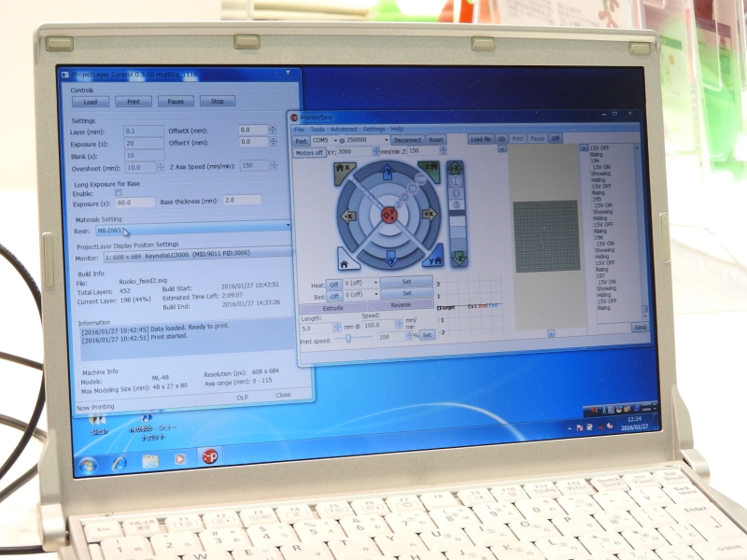Move Z down with -Z arrow

pos(458,258)
